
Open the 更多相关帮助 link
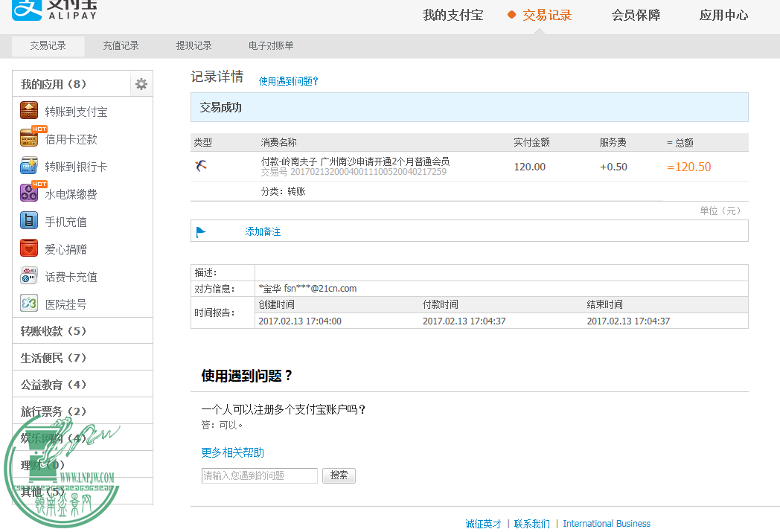coord(232,452)
